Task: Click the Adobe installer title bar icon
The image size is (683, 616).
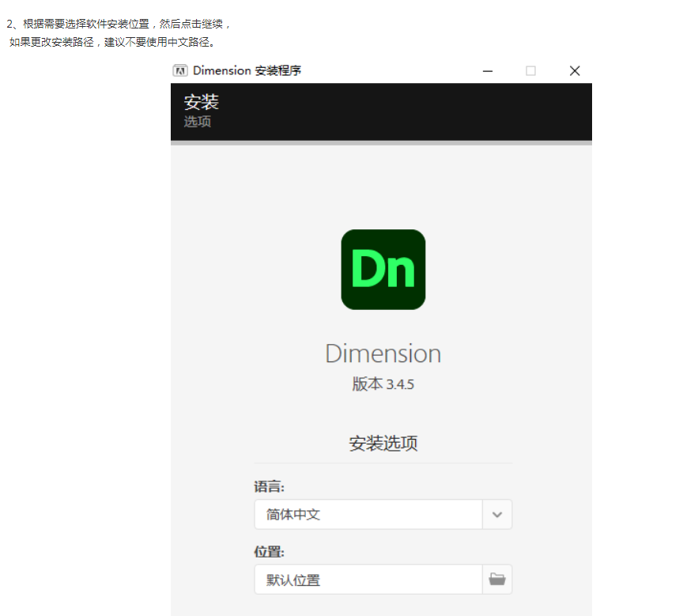Action: click(180, 70)
